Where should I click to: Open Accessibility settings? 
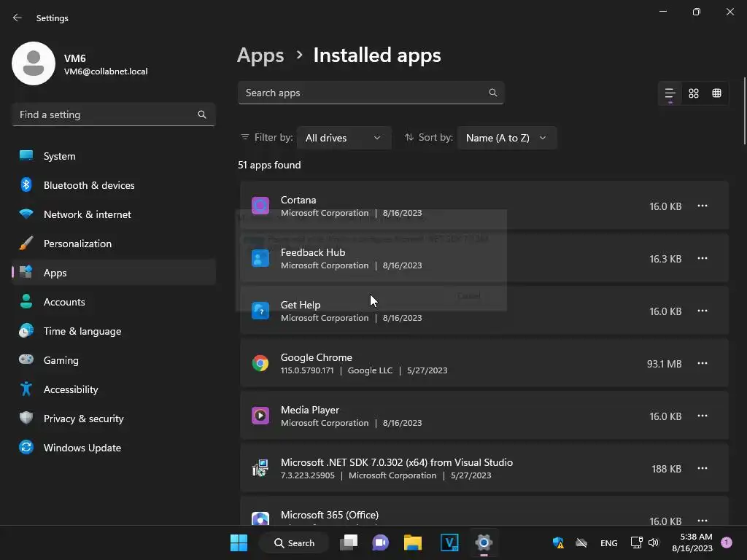point(113,389)
